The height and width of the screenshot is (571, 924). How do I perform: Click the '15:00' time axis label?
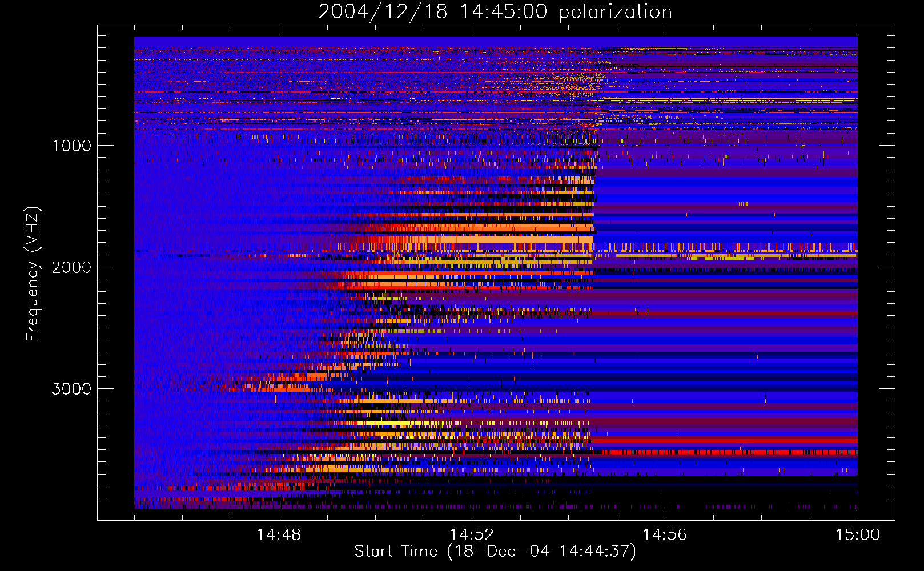click(858, 535)
